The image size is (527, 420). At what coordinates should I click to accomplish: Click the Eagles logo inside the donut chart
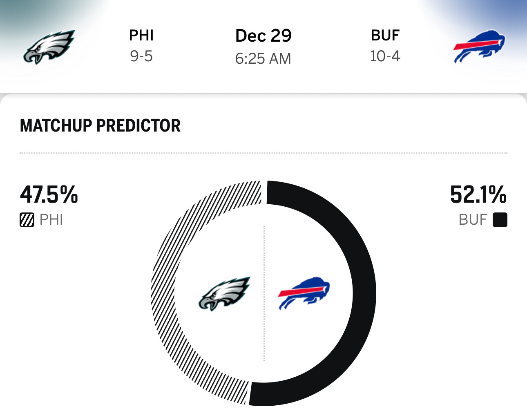point(224,293)
